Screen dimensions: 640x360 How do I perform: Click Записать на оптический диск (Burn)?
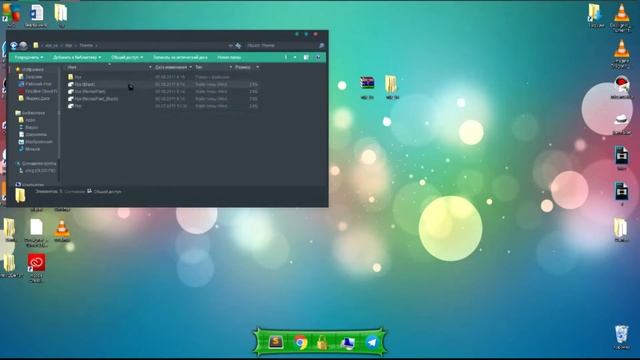pyautogui.click(x=180, y=57)
